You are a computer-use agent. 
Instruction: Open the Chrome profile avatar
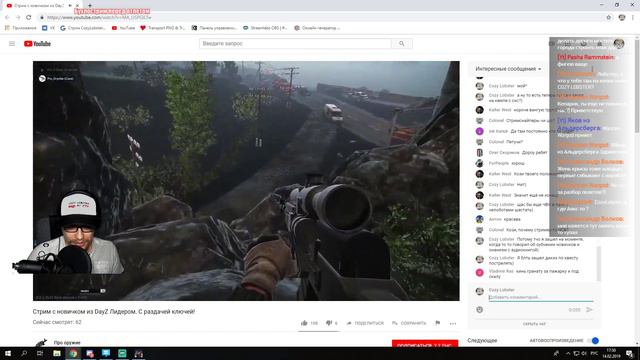622,18
